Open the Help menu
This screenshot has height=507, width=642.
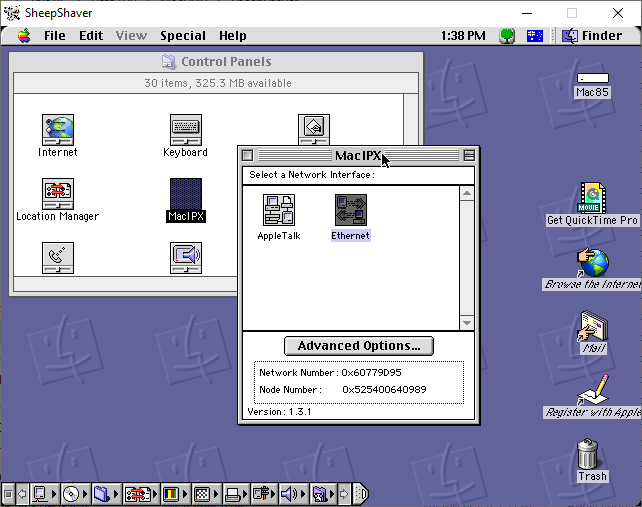[233, 36]
